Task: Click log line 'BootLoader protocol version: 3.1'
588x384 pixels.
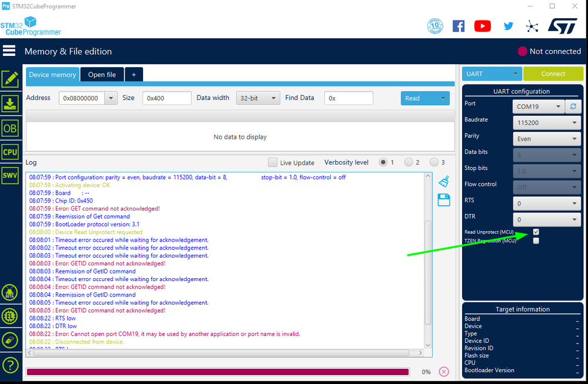Action: point(84,225)
